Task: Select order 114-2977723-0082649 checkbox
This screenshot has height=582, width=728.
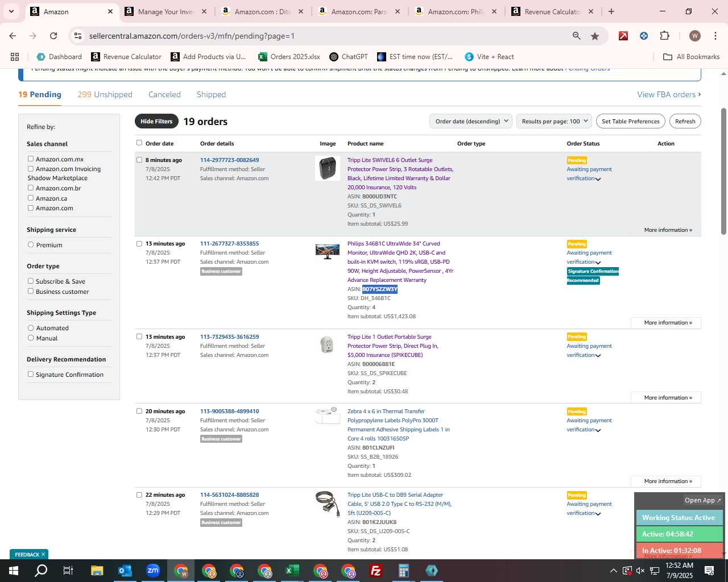Action: [139, 160]
